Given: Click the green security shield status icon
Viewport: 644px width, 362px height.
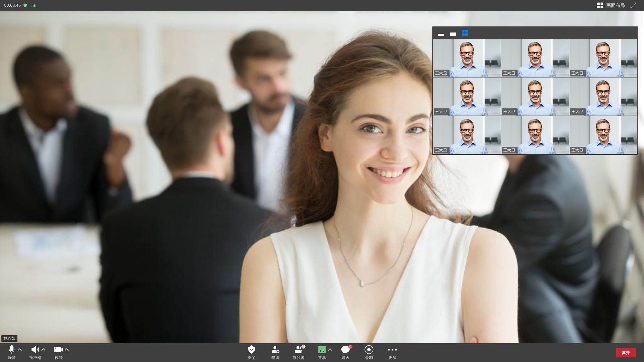Looking at the screenshot, I should click(x=25, y=5).
